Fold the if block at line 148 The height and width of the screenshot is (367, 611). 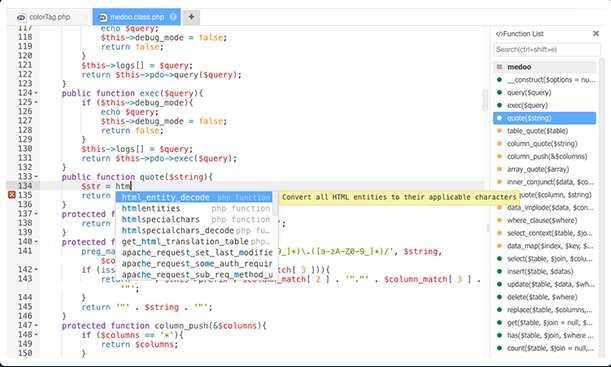tap(36, 335)
